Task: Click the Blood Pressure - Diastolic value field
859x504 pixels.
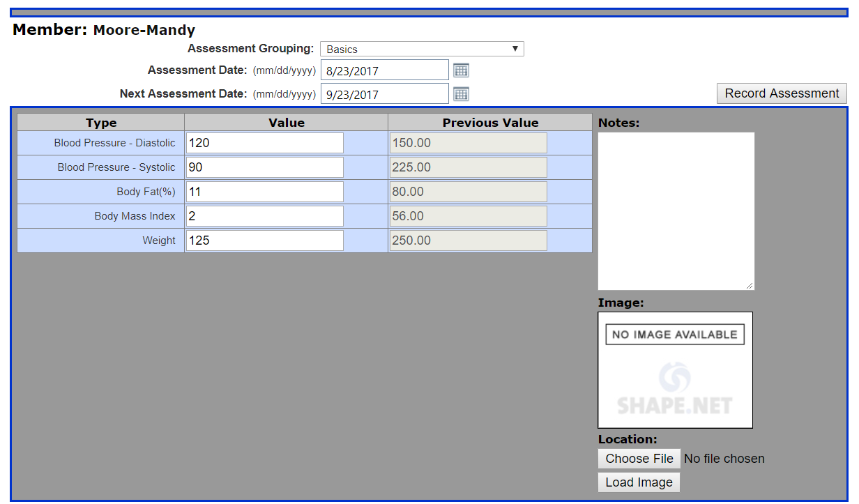Action: (264, 142)
